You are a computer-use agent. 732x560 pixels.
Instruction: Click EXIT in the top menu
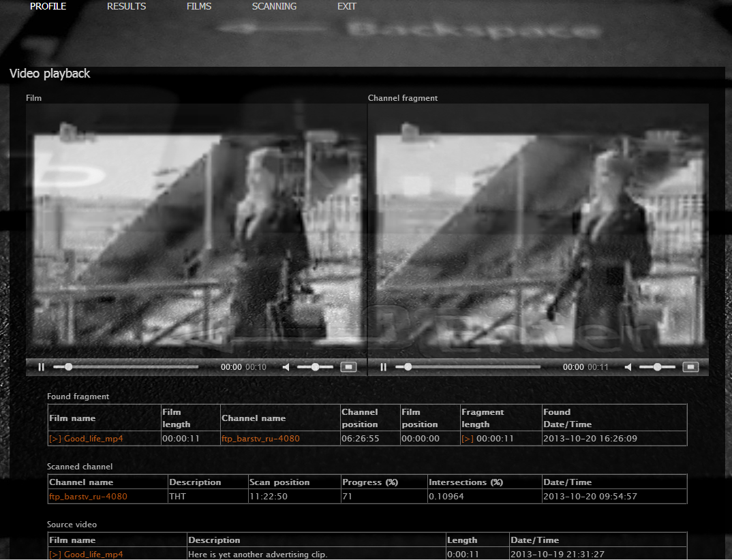346,7
